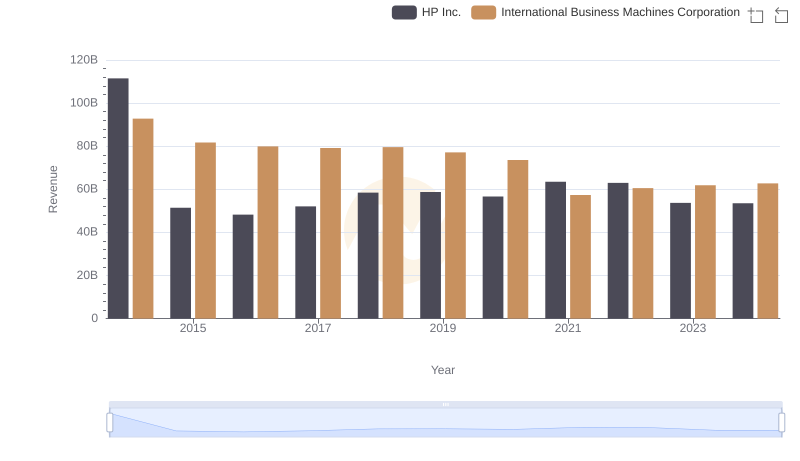This screenshot has height=461, width=800.
Task: Click the HP Inc. bar for 2017
Action: (x=306, y=263)
